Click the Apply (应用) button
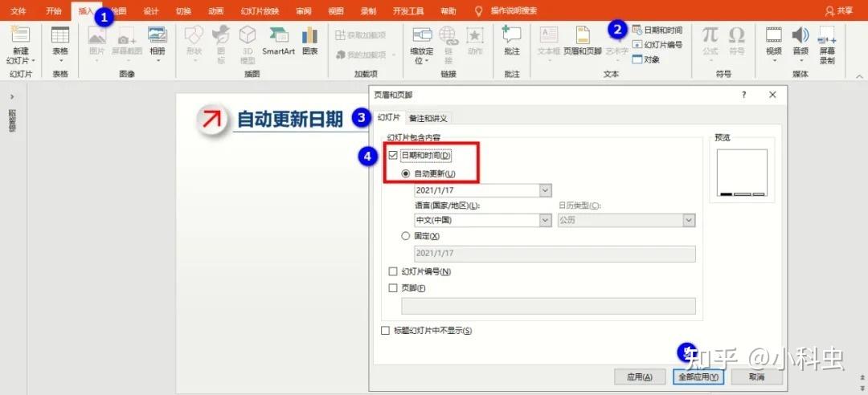Screen dimensions: 868x395 pyautogui.click(x=640, y=377)
